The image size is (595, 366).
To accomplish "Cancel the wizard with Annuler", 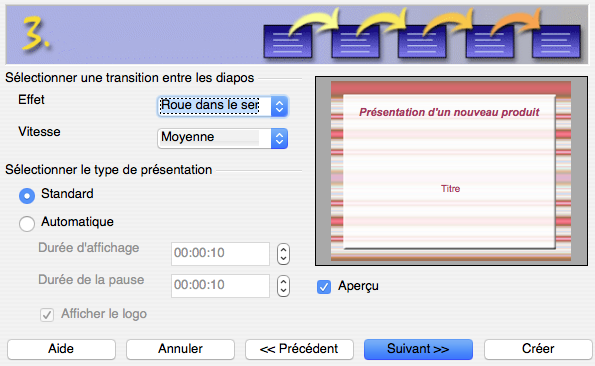I will (180, 349).
